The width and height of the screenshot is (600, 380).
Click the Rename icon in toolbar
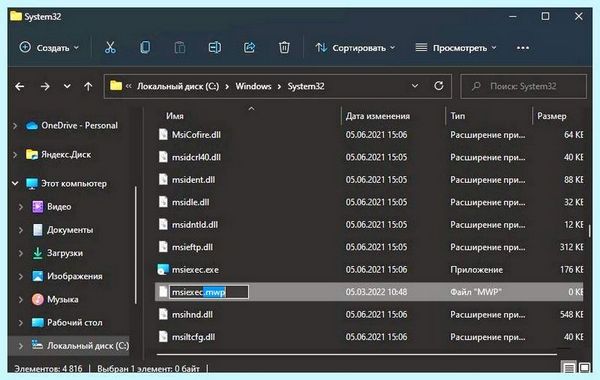(215, 47)
